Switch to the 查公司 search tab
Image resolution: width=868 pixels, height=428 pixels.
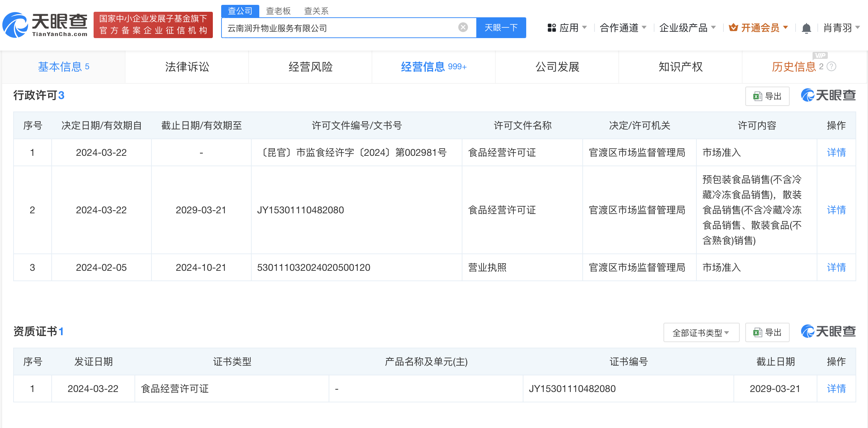240,11
